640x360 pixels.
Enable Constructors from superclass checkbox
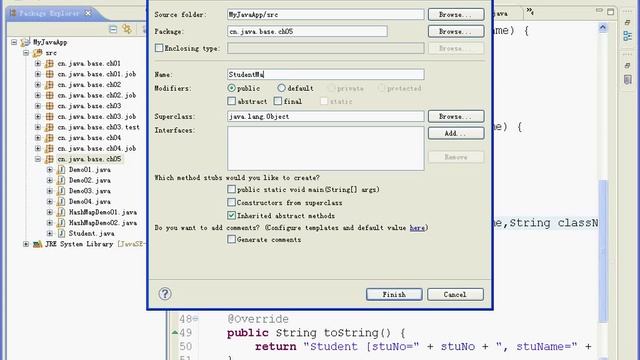[231, 202]
